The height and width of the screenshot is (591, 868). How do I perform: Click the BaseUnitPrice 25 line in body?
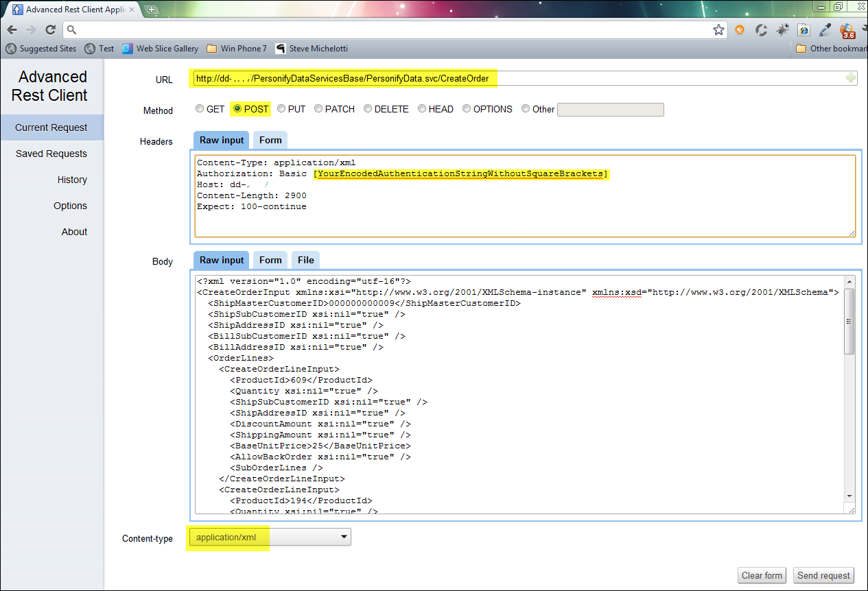point(320,446)
